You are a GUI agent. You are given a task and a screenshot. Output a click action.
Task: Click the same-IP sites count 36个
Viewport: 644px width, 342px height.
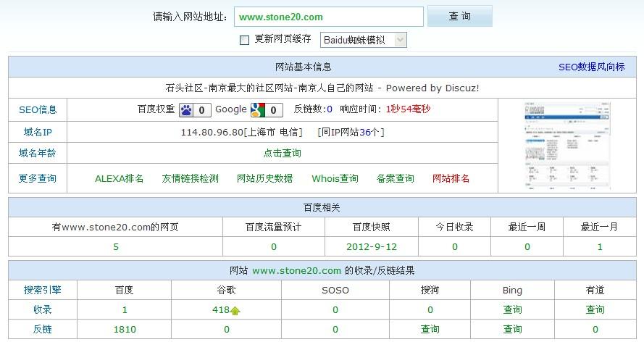click(x=369, y=132)
